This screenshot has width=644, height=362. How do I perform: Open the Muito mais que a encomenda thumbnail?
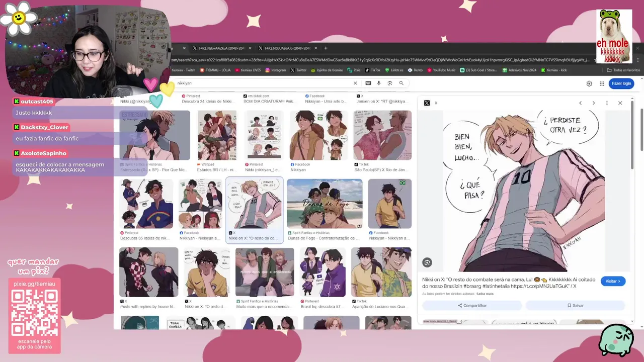(x=264, y=272)
